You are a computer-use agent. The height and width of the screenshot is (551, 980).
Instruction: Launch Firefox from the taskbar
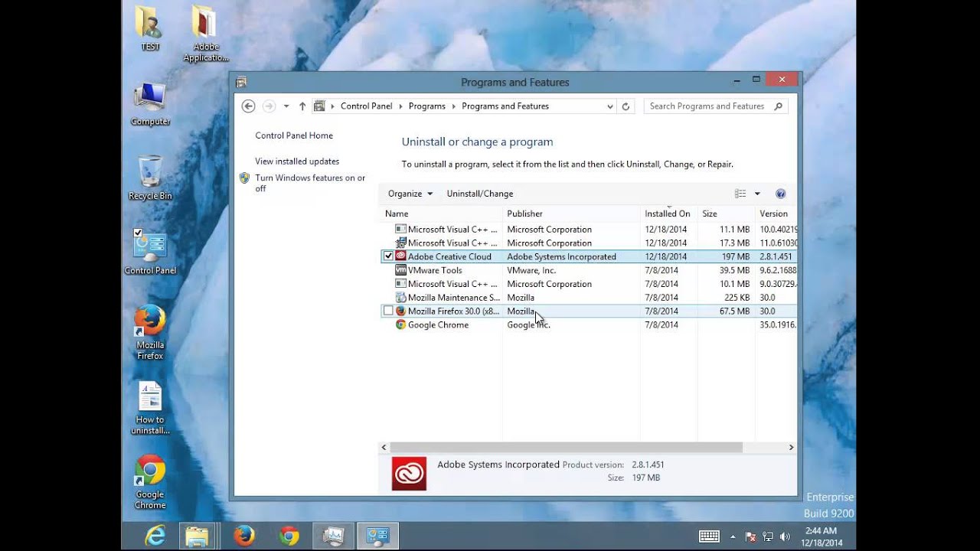click(244, 536)
